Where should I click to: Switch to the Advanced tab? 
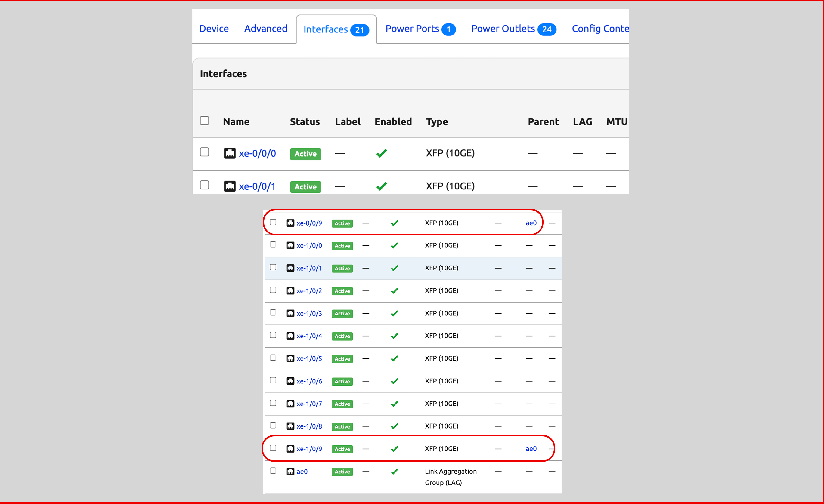[x=265, y=29]
